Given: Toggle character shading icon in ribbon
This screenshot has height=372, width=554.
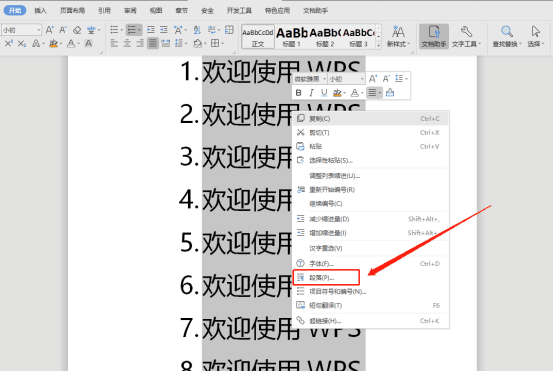Looking at the screenshot, I should click(x=88, y=43).
